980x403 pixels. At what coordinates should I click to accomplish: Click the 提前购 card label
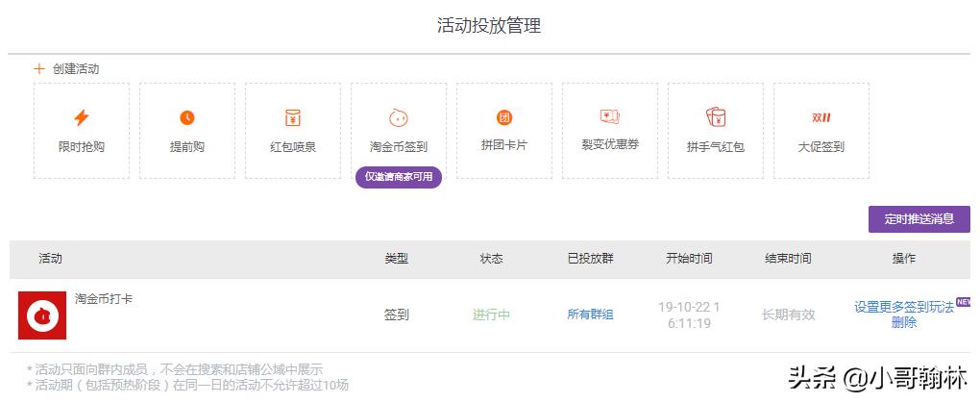pyautogui.click(x=187, y=148)
